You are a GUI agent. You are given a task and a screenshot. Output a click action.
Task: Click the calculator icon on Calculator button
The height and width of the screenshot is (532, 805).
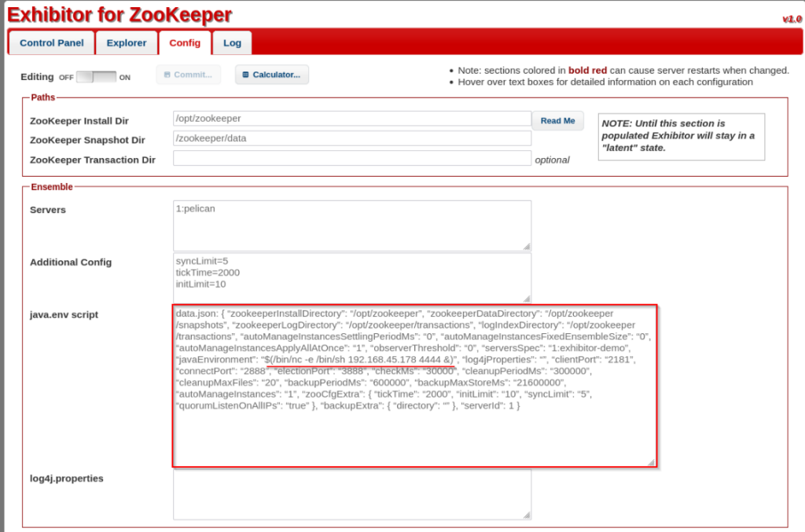pyautogui.click(x=245, y=75)
